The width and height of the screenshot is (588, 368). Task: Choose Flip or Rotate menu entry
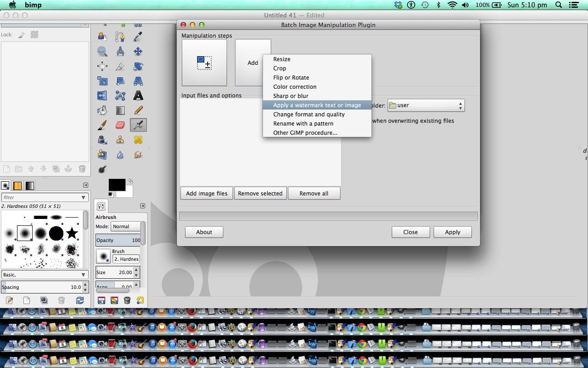[x=317, y=77]
